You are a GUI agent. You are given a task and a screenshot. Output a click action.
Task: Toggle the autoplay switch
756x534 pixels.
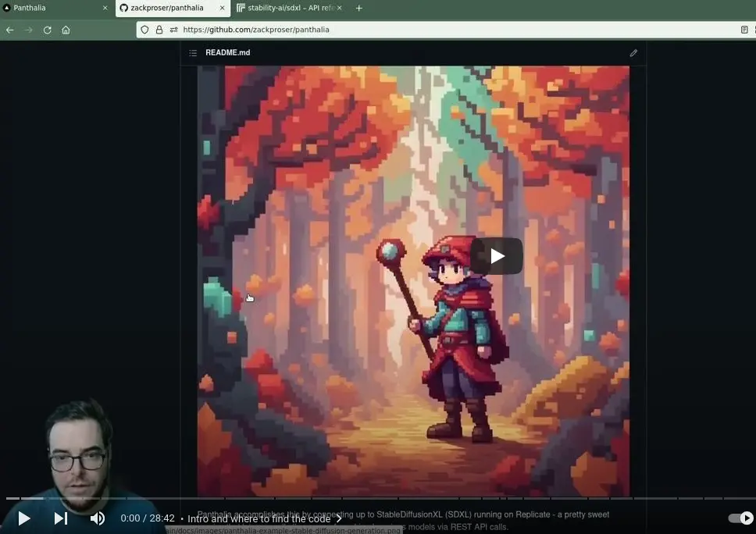click(x=740, y=518)
